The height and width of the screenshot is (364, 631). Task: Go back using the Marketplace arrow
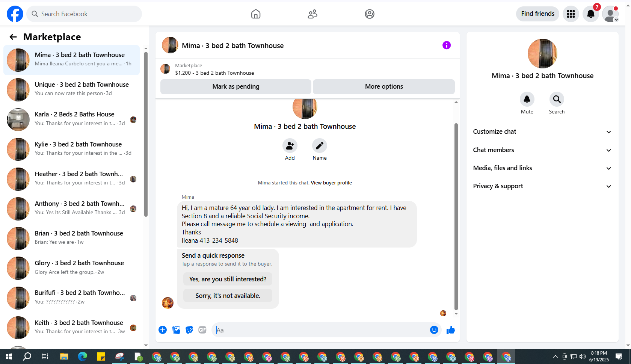(13, 37)
